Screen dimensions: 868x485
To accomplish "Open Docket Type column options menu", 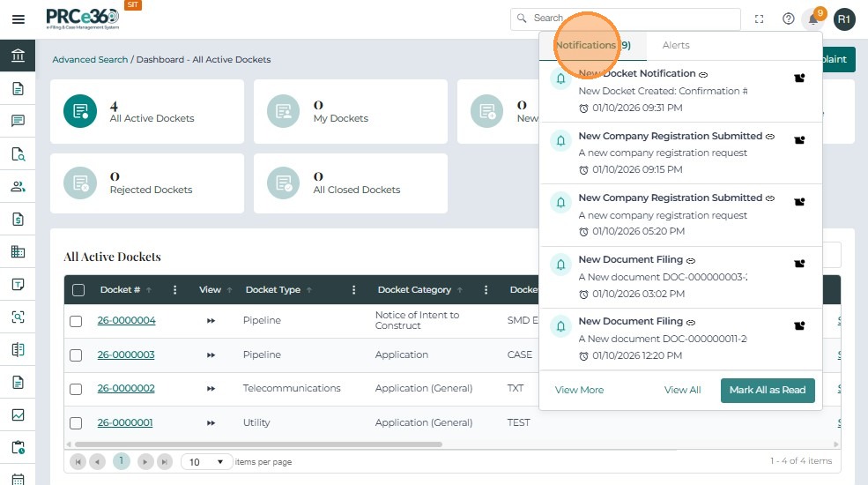I will pyautogui.click(x=353, y=290).
